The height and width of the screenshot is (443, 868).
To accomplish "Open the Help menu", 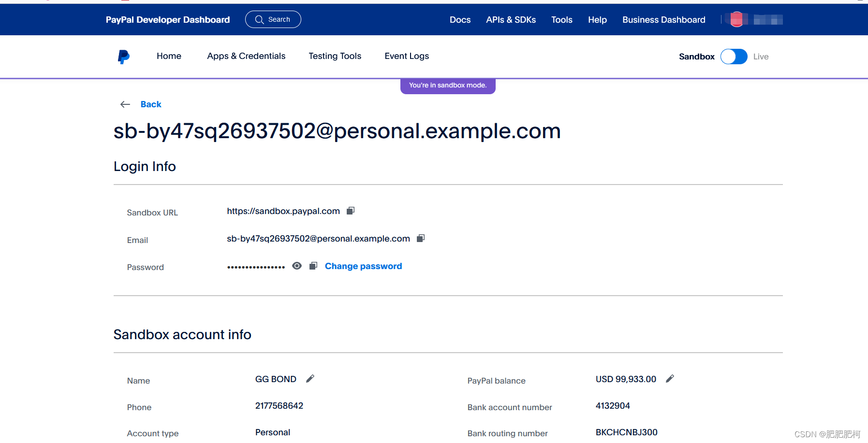I will pyautogui.click(x=597, y=20).
